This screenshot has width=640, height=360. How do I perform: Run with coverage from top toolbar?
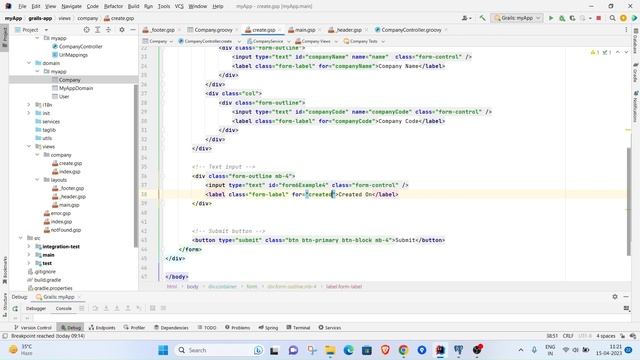[572, 18]
